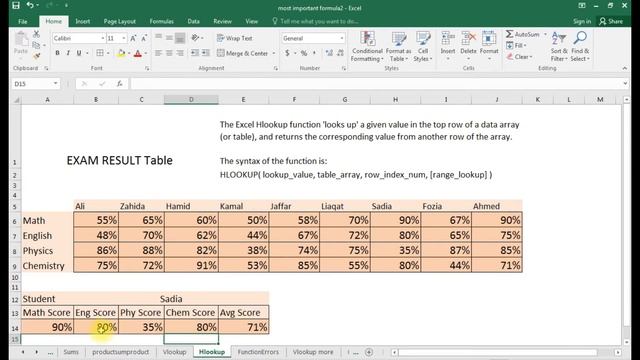Open the productsumproduct sheet tab
Viewport: 640px width, 360px height.
(120, 352)
